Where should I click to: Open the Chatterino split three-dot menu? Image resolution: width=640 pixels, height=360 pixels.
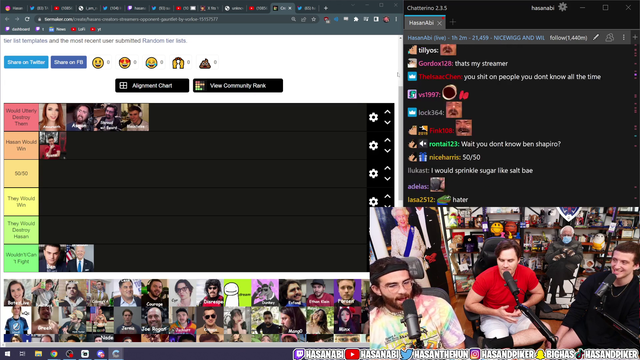pyautogui.click(x=623, y=38)
